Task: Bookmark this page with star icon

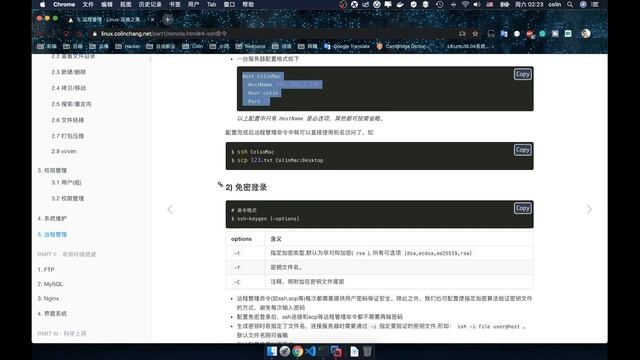Action: (475, 34)
